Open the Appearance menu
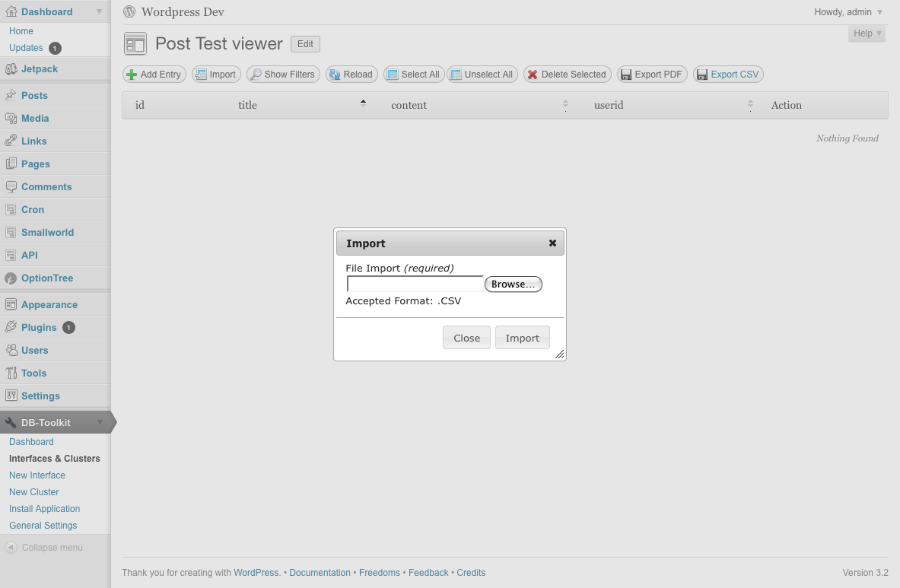This screenshot has width=900, height=588. (x=49, y=304)
